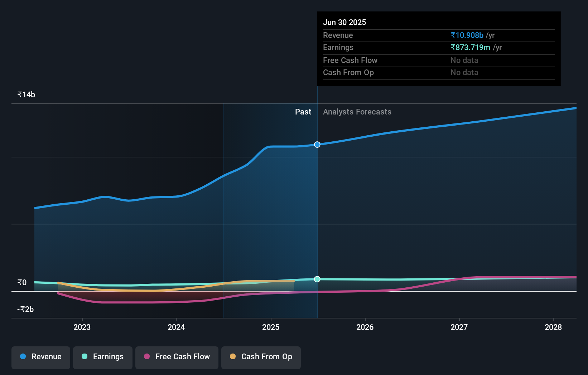
Task: Toggle the Cash From Op series visibility
Action: (261, 357)
